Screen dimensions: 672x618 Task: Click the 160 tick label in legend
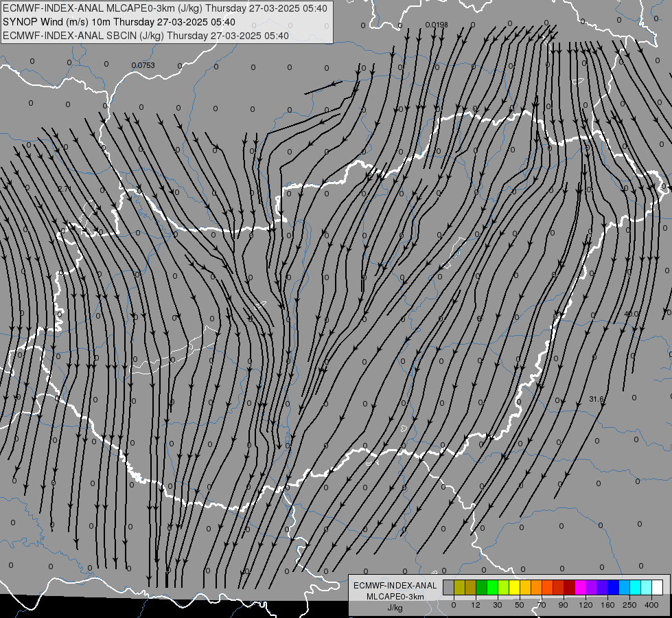coord(607,605)
